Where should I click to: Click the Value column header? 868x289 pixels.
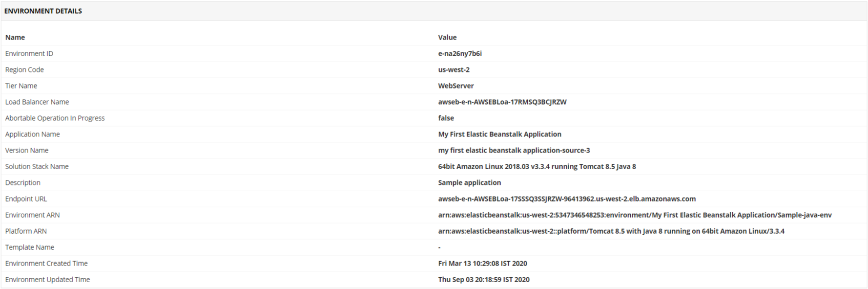click(447, 37)
